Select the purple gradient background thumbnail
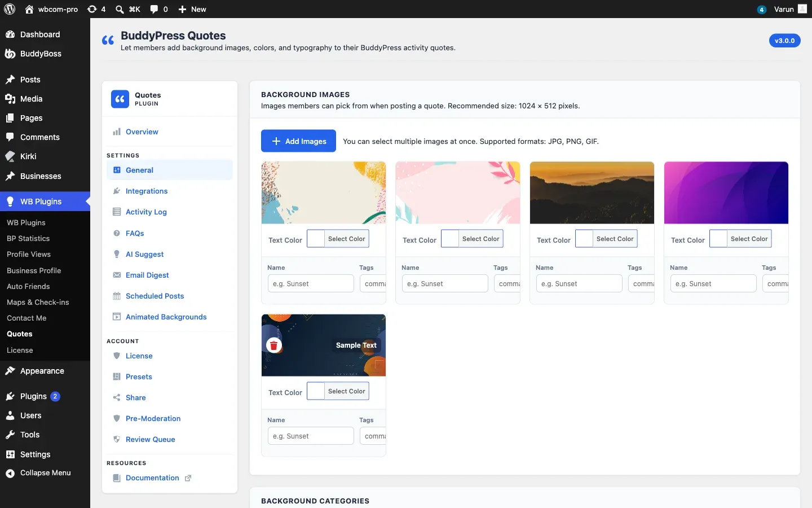Screen dimensions: 812x508 (x=726, y=192)
